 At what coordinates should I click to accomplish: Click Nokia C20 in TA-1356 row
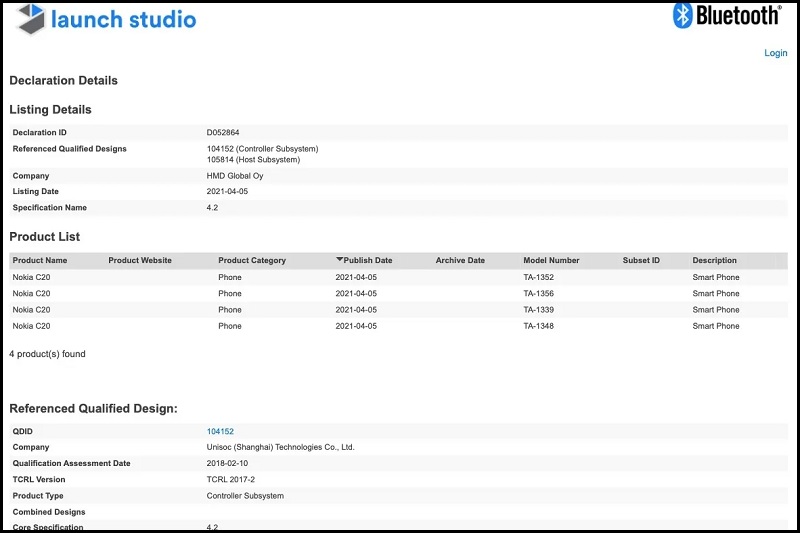[x=32, y=294]
